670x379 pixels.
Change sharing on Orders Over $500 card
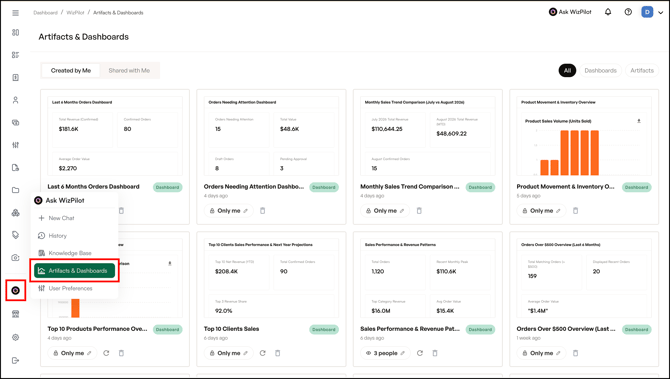[x=541, y=353]
